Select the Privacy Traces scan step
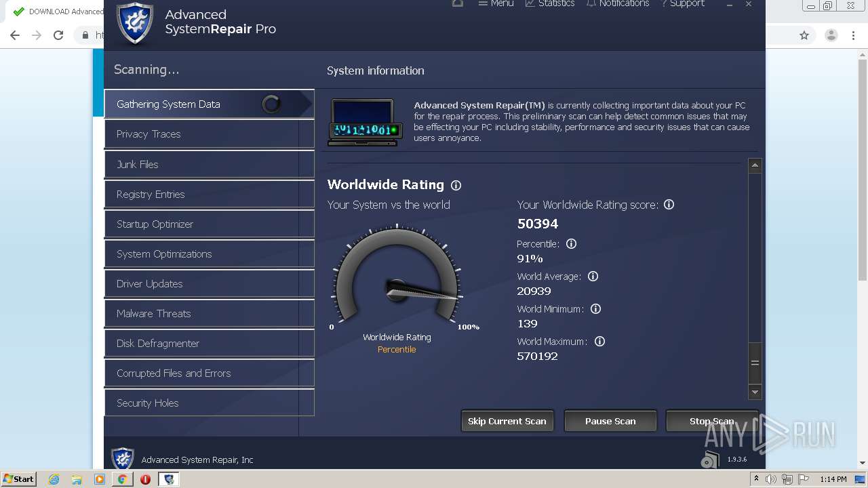This screenshot has width=868, height=488. (x=209, y=134)
